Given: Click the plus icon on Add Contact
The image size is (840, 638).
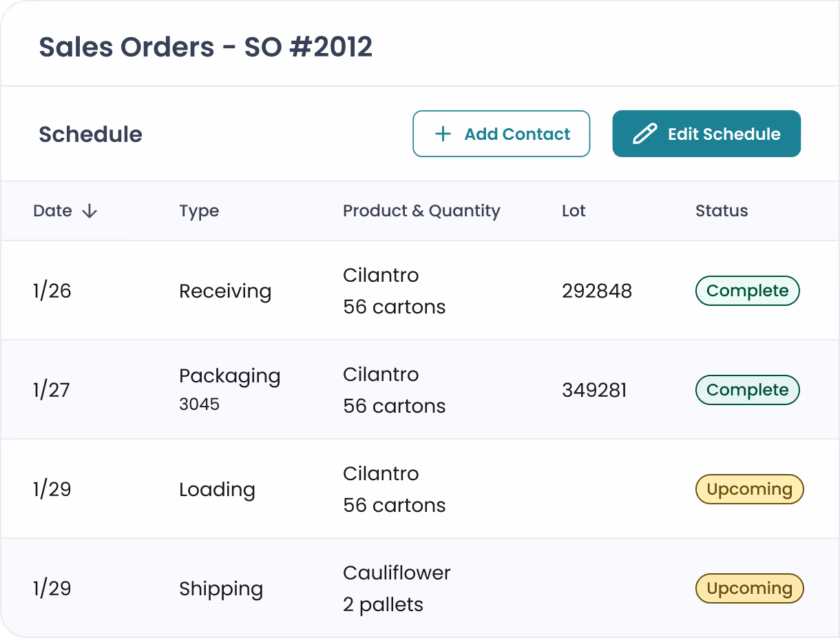Looking at the screenshot, I should pyautogui.click(x=443, y=134).
